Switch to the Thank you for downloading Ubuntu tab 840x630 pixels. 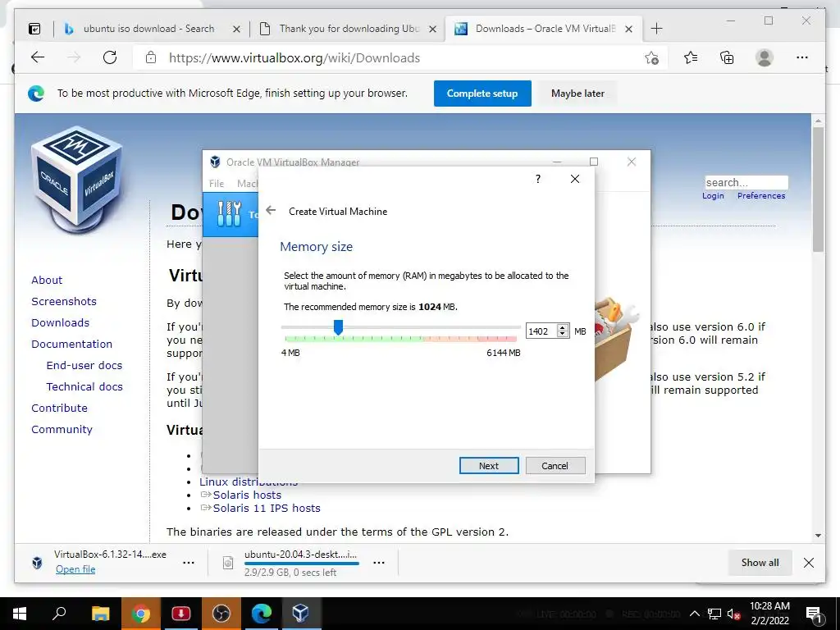pos(349,29)
